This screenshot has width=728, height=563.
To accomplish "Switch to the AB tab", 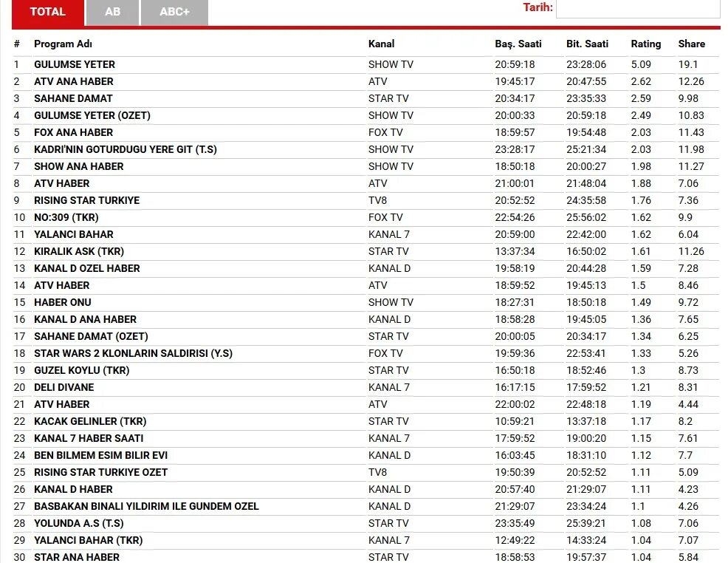I will tap(111, 12).
